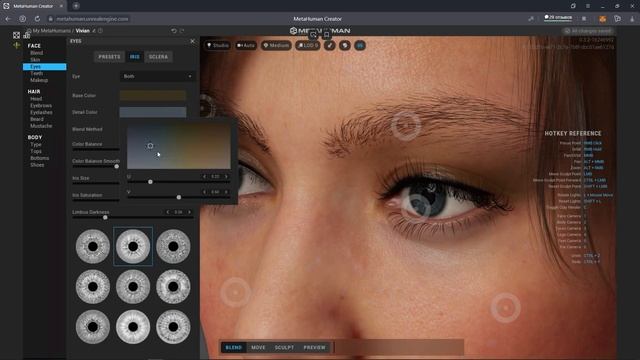The width and height of the screenshot is (640, 360).
Task: Open the browser downloads icon
Action: point(632,19)
